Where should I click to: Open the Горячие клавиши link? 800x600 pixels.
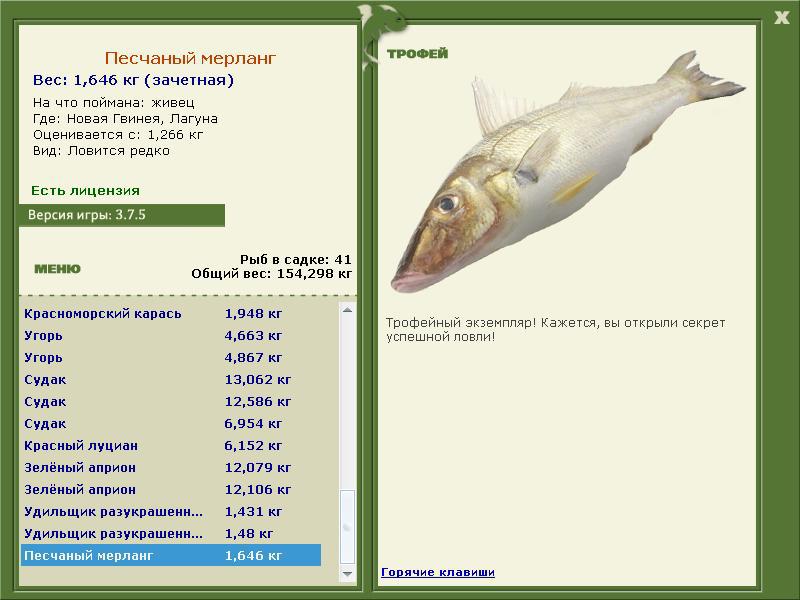[x=438, y=572]
